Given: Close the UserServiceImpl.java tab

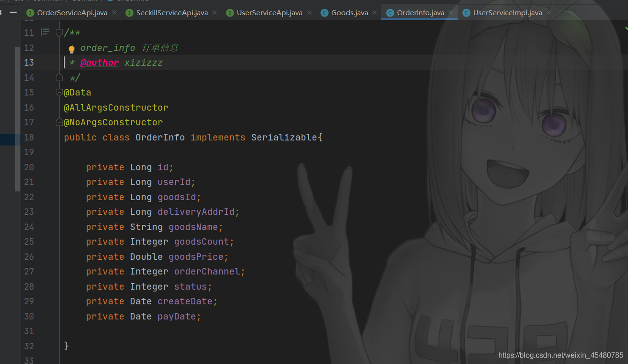Looking at the screenshot, I should pyautogui.click(x=549, y=13).
